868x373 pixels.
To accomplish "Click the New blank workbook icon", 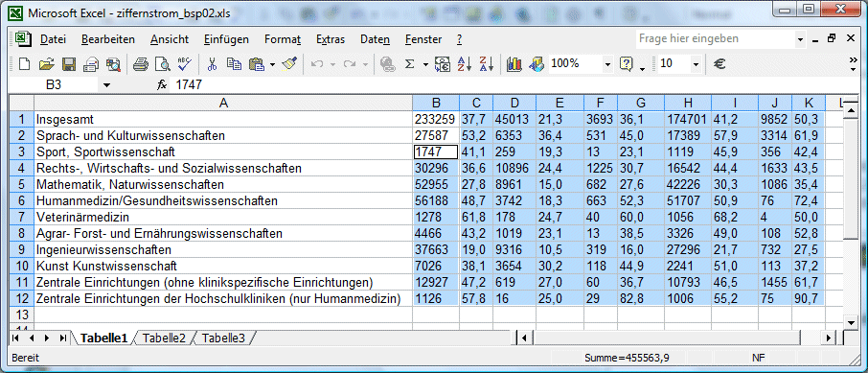I will tap(24, 64).
